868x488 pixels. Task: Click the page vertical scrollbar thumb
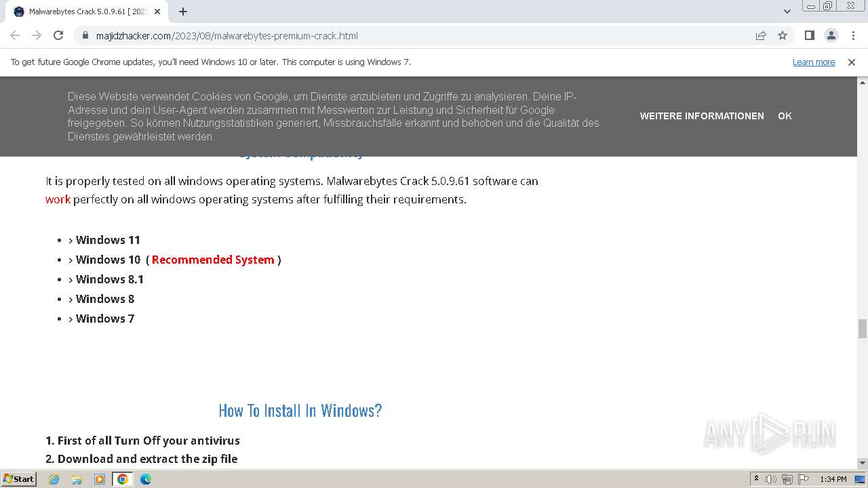(863, 329)
